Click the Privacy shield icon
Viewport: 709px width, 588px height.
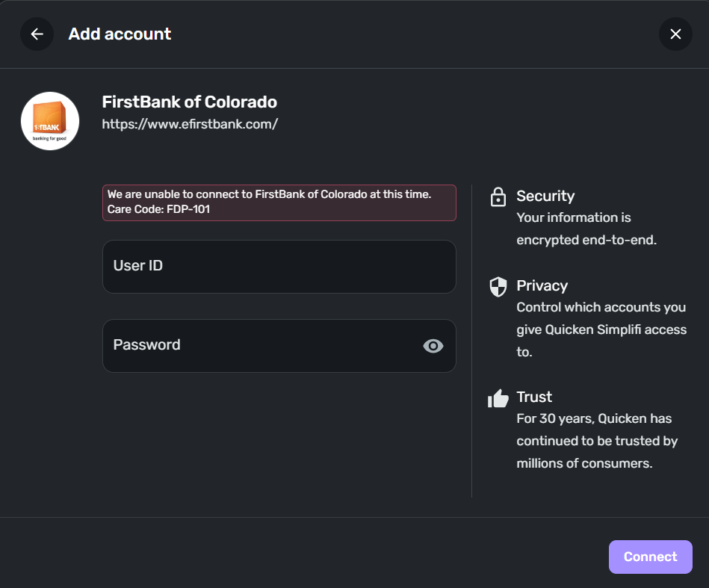pos(498,287)
